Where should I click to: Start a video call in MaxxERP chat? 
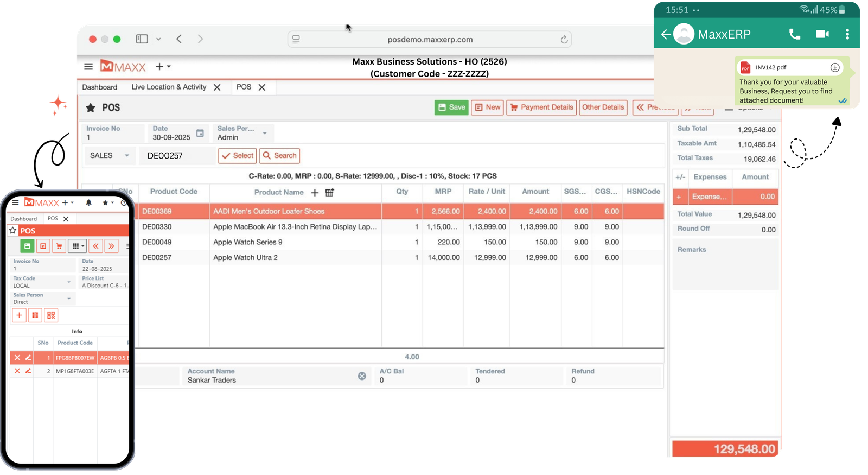(822, 34)
